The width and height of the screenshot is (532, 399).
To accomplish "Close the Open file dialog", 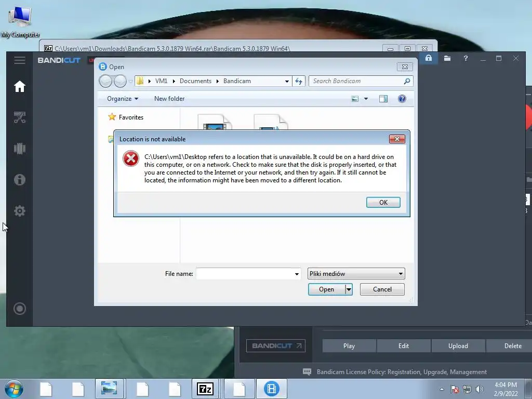I will pos(405,67).
